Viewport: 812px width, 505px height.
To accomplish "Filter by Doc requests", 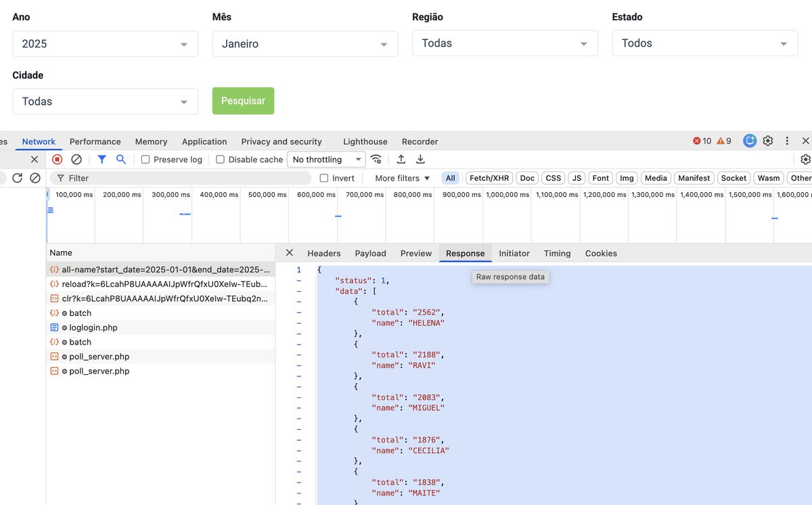I will [528, 178].
